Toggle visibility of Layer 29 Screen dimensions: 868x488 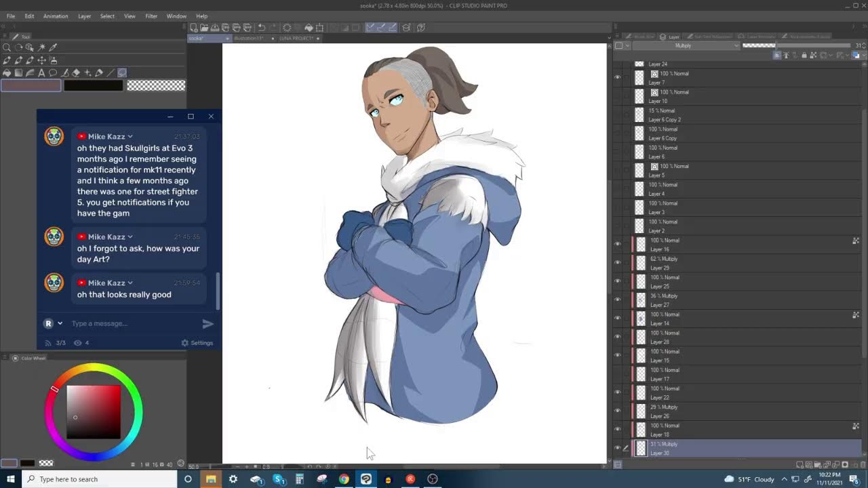617,263
